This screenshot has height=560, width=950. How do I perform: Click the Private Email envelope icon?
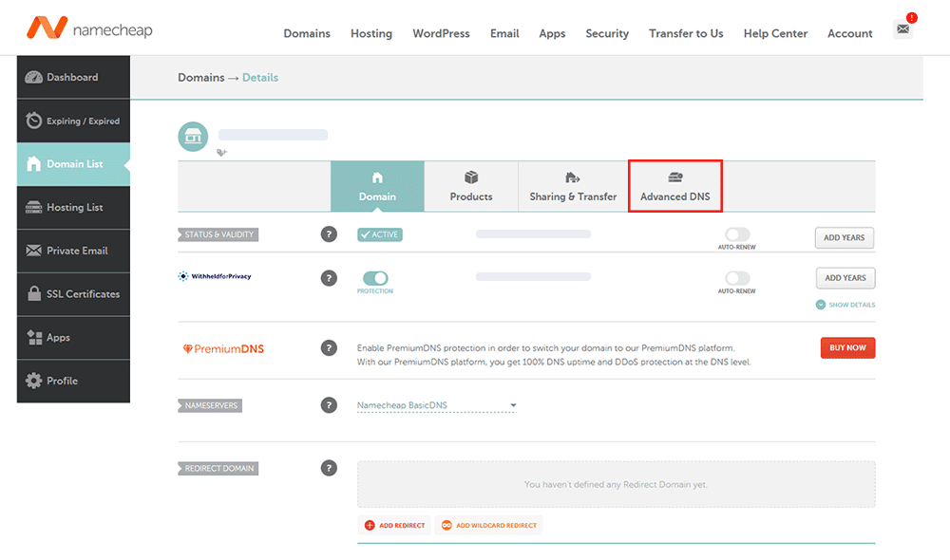[34, 251]
